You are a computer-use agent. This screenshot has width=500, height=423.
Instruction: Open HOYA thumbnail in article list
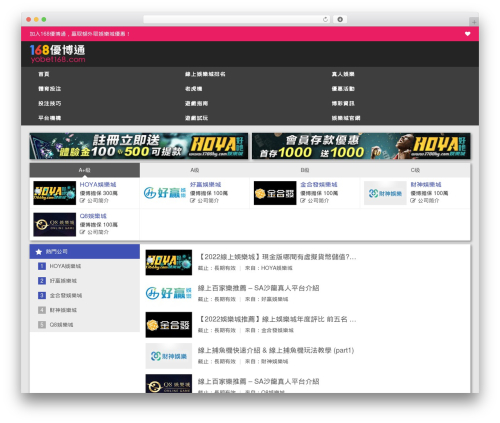(169, 262)
